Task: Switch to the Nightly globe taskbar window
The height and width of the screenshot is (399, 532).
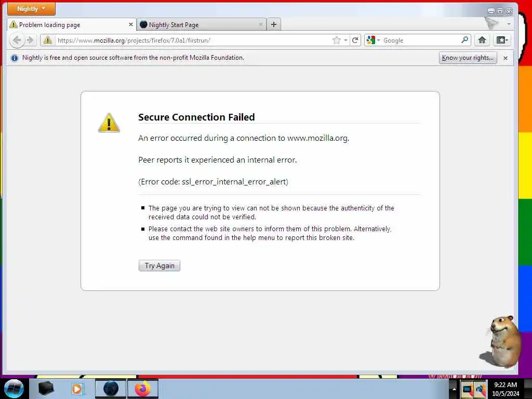Action: [x=111, y=389]
